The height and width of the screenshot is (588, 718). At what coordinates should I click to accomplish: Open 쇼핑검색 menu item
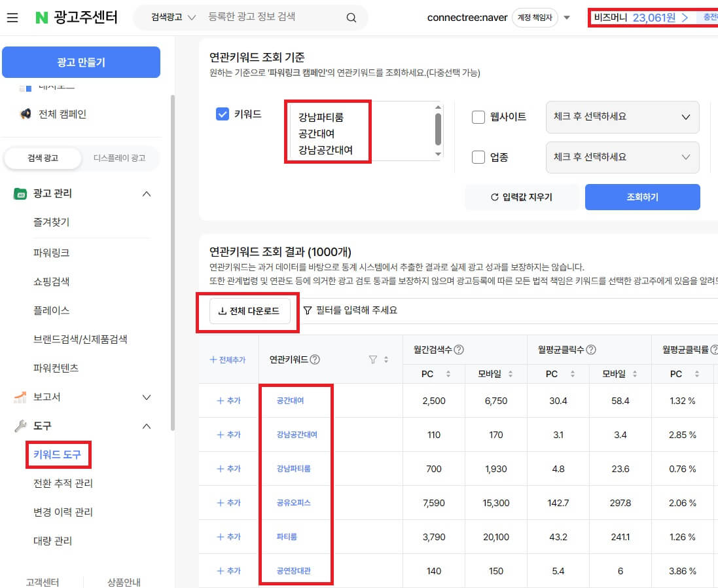(x=51, y=281)
